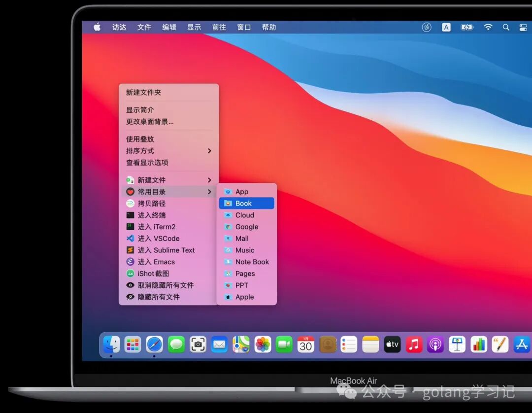Select 查看显示选项 entry
This screenshot has height=413, width=532.
(168, 163)
